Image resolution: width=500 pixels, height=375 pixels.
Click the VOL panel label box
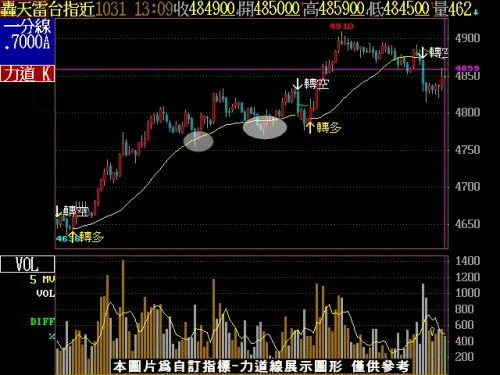point(27,264)
